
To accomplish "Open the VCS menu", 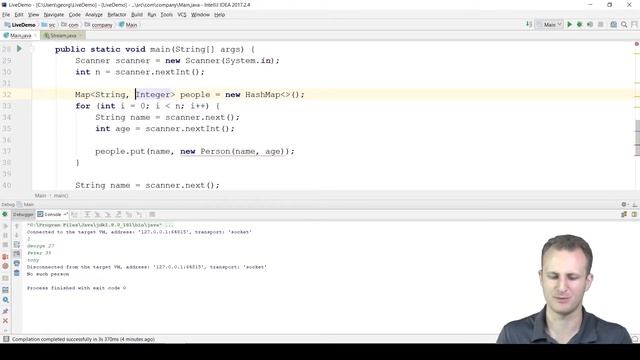I will point(182,15).
